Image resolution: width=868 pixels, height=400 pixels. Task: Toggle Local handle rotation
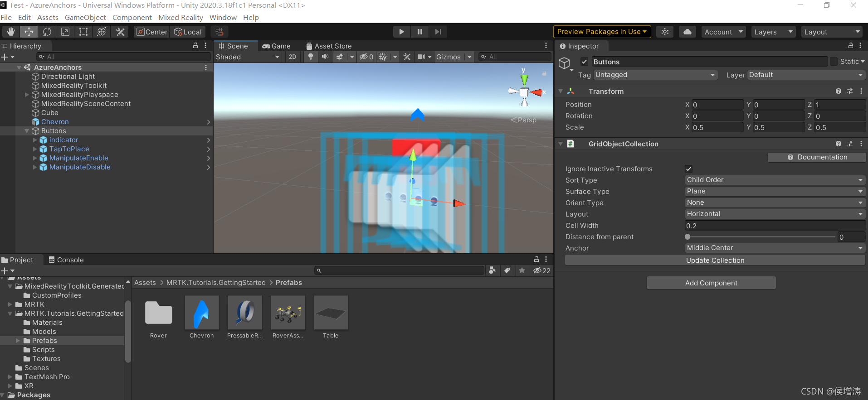[x=188, y=32]
